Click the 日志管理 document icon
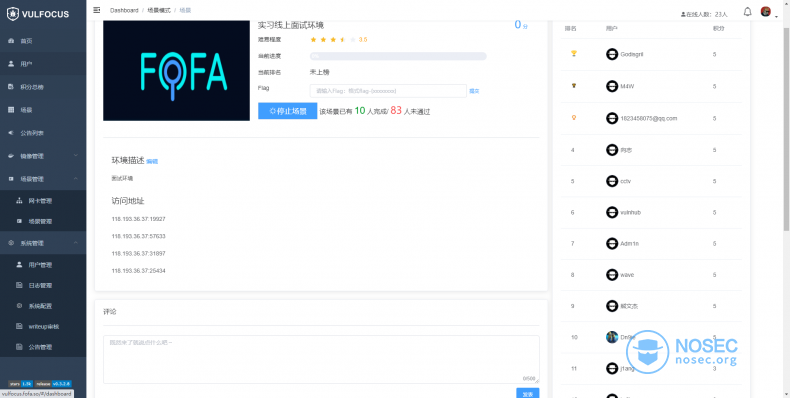The image size is (790, 398). (x=20, y=285)
